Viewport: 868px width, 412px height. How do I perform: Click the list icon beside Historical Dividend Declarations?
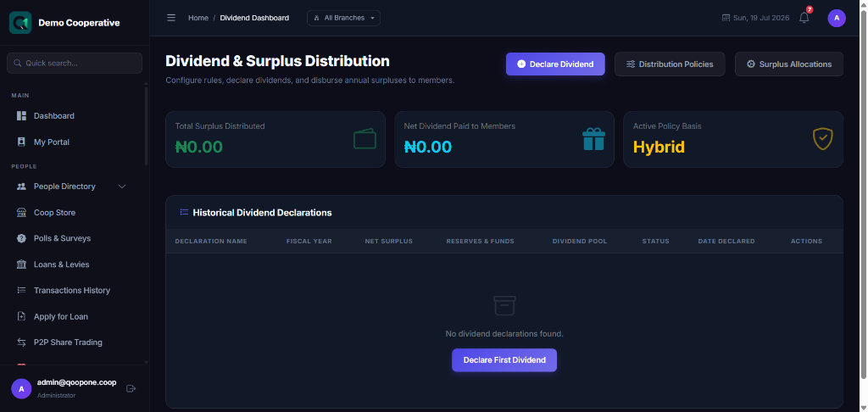pyautogui.click(x=184, y=212)
